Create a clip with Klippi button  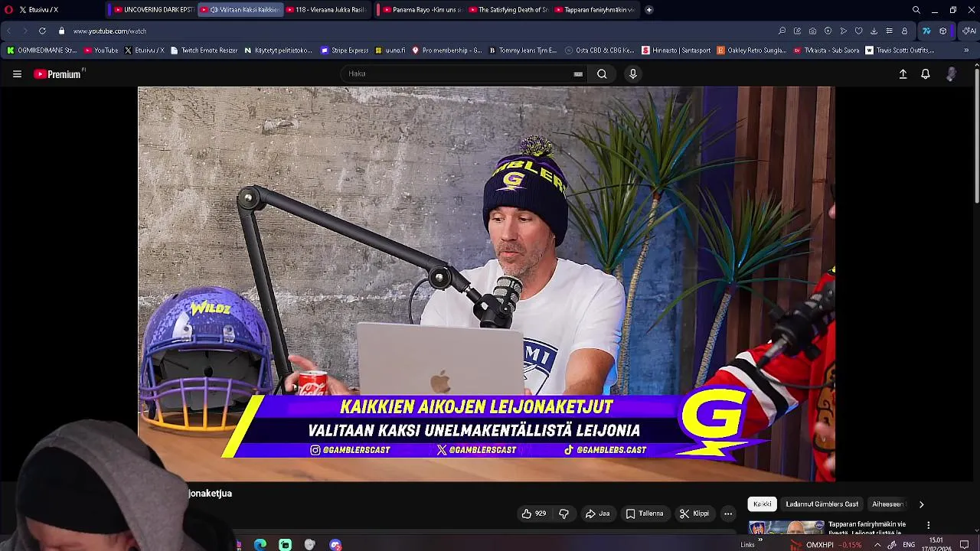tap(694, 514)
